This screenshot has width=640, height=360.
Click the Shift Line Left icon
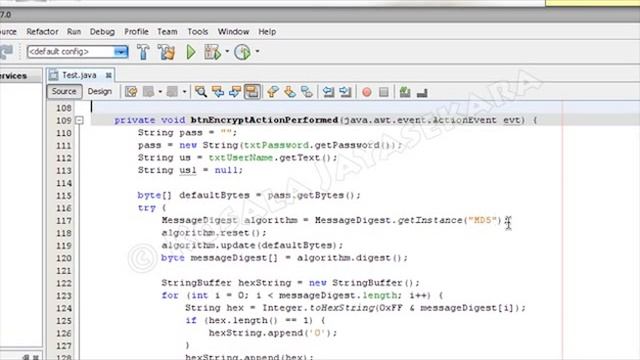(x=328, y=92)
